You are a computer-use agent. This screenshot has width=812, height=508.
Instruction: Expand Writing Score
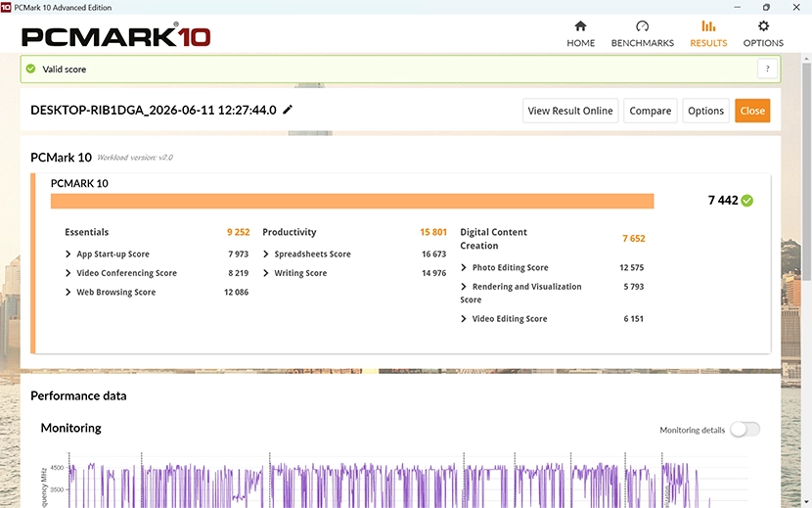(x=266, y=273)
